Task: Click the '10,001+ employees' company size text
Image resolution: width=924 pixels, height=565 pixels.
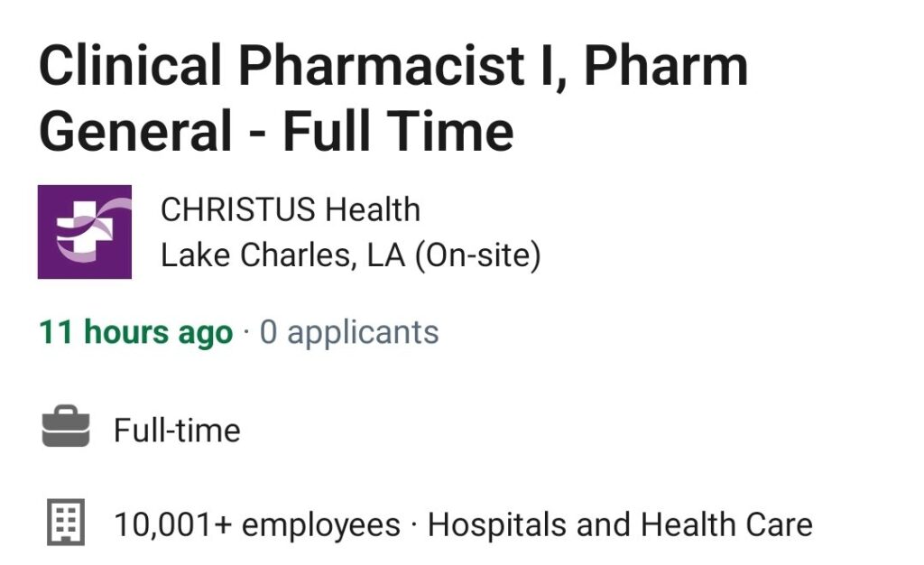Action: point(257,524)
